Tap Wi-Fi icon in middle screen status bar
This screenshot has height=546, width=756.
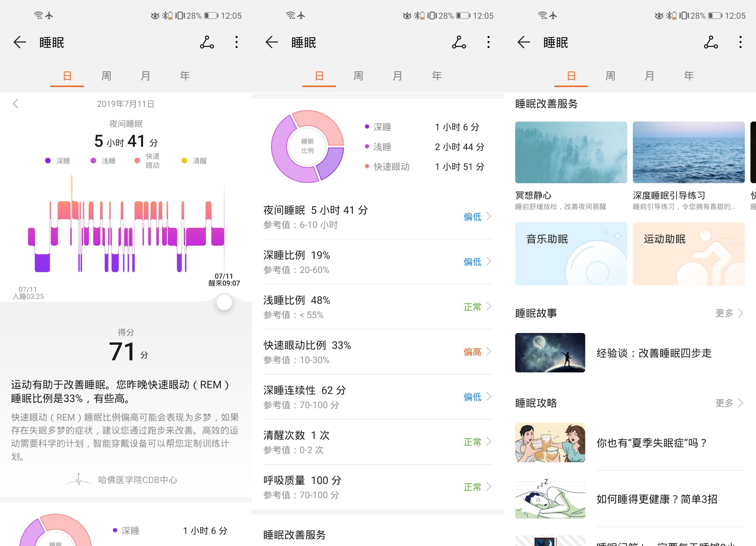pyautogui.click(x=291, y=15)
